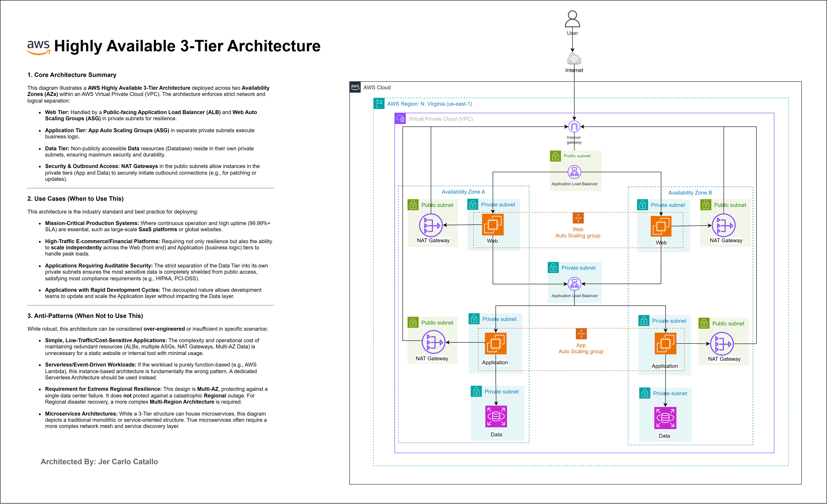Click 'Serverless/Event-Driven Workloads:' bullet text
Image resolution: width=827 pixels, height=504 pixels.
click(91, 365)
